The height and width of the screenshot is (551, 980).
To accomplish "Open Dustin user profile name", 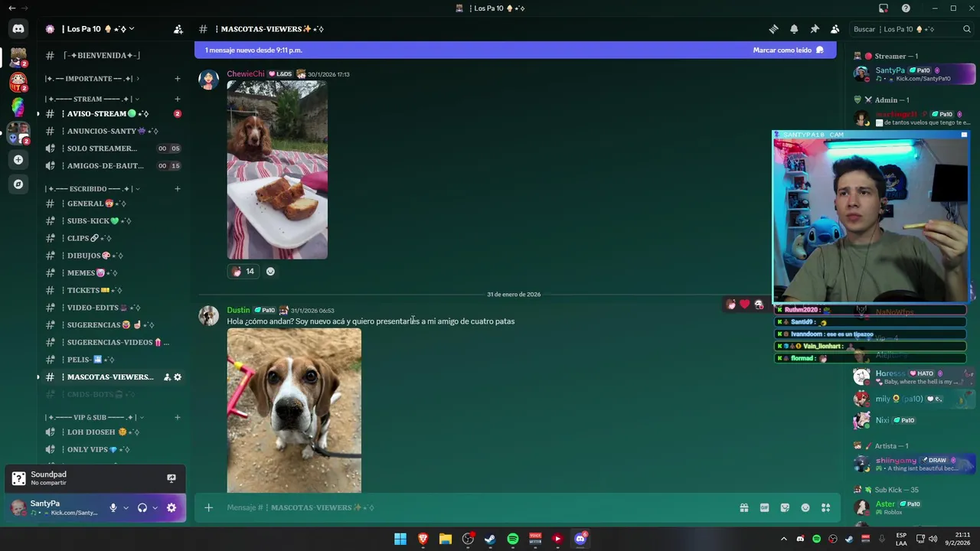I will pyautogui.click(x=238, y=310).
